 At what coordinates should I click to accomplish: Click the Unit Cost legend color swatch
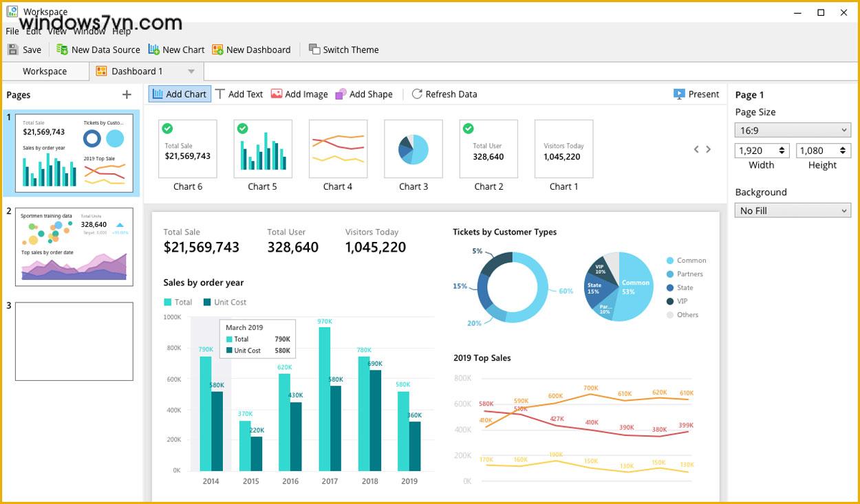[x=207, y=303]
